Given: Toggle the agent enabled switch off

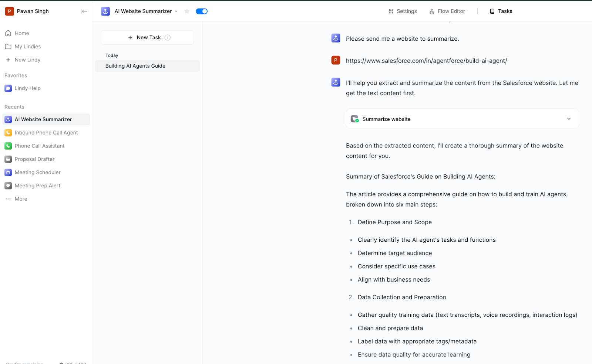Looking at the screenshot, I should pyautogui.click(x=202, y=11).
